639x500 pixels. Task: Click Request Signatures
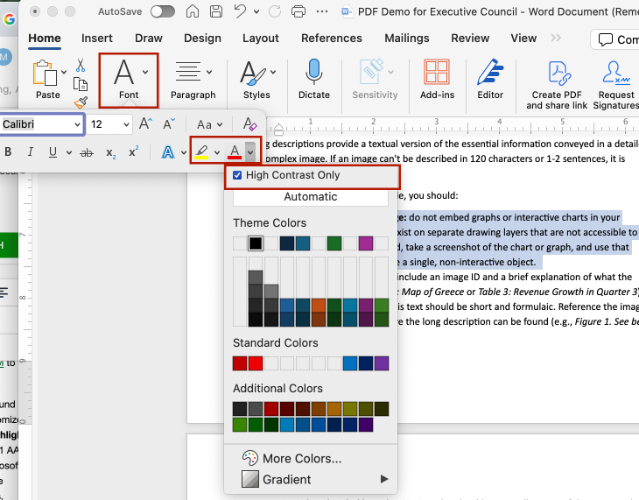point(616,85)
